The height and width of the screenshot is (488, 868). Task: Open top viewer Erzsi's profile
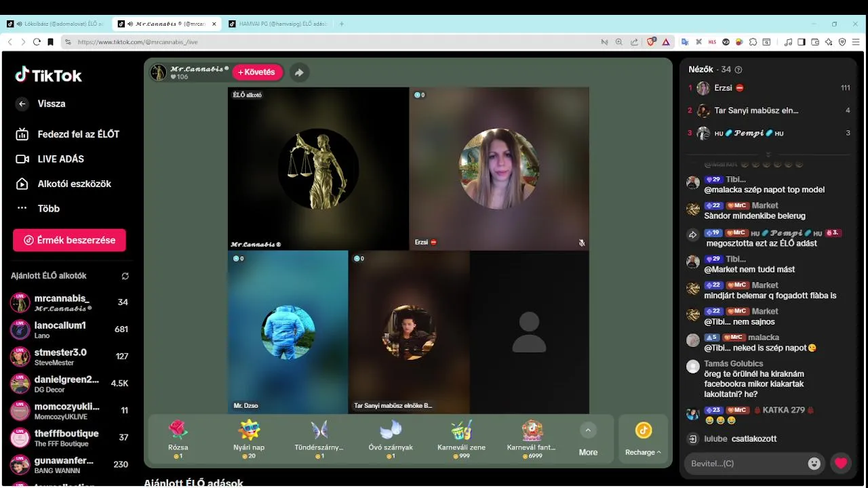pyautogui.click(x=769, y=88)
